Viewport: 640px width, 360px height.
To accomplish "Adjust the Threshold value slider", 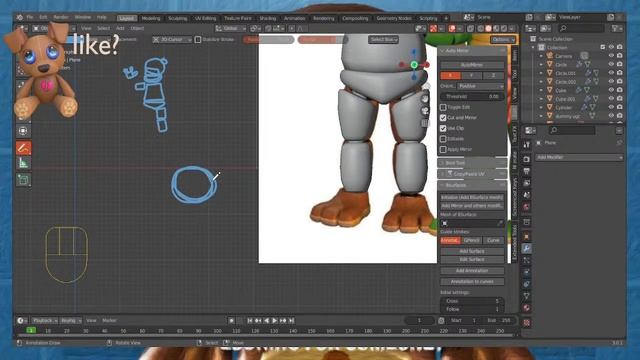I will click(x=472, y=96).
